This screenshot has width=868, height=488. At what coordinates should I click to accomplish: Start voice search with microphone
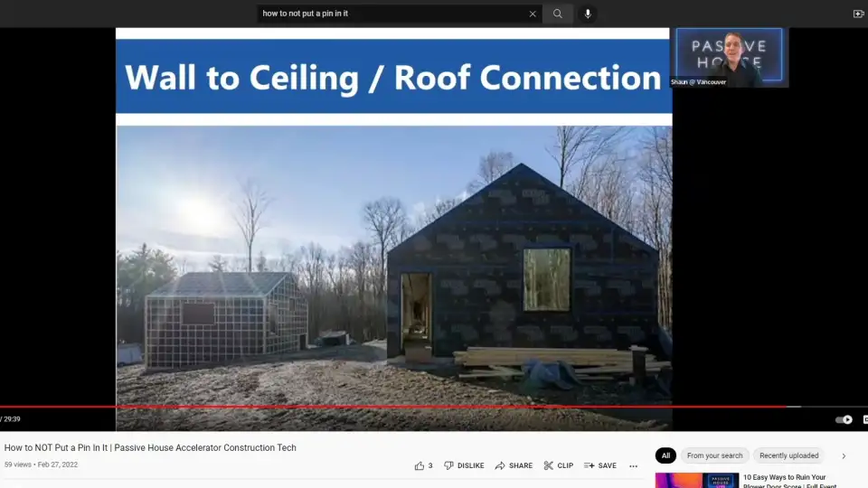pyautogui.click(x=588, y=14)
